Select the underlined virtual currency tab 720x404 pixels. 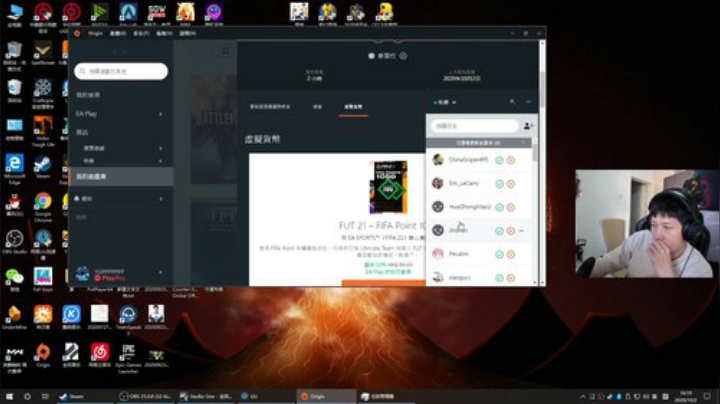[353, 107]
